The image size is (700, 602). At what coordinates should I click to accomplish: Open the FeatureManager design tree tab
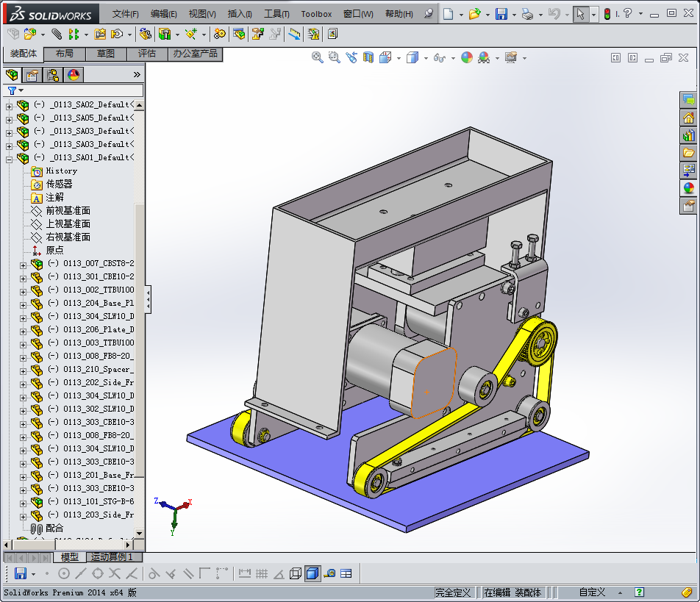12,75
